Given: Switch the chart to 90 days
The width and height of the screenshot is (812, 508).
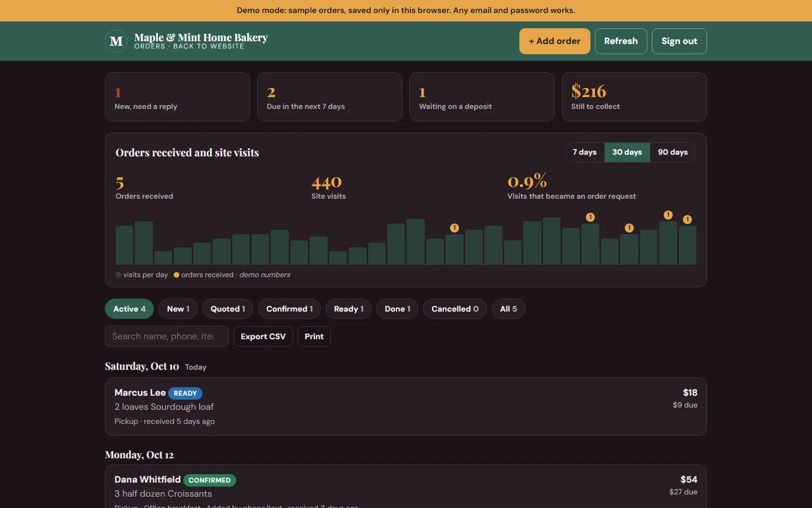Looking at the screenshot, I should click(x=673, y=152).
